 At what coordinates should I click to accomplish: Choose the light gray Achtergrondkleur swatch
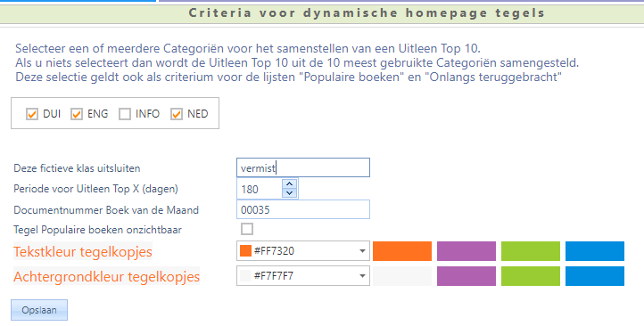(402, 276)
